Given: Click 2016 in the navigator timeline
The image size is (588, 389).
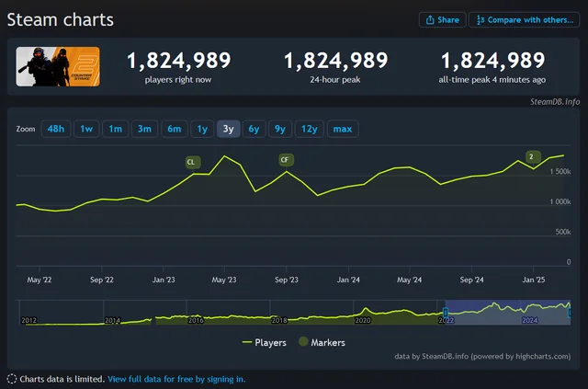Looking at the screenshot, I should click(196, 320).
